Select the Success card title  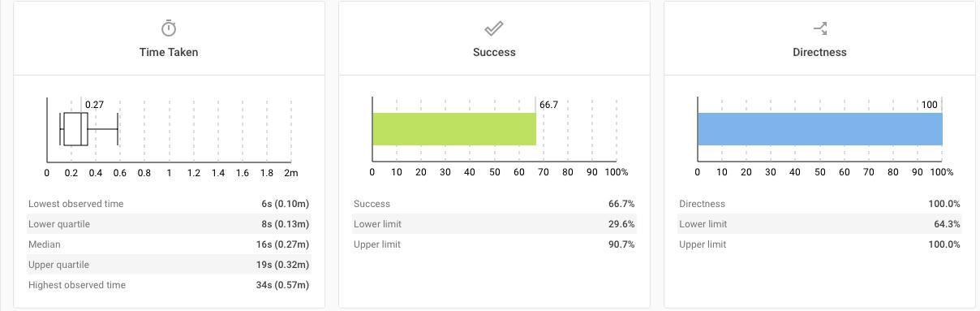click(x=494, y=52)
